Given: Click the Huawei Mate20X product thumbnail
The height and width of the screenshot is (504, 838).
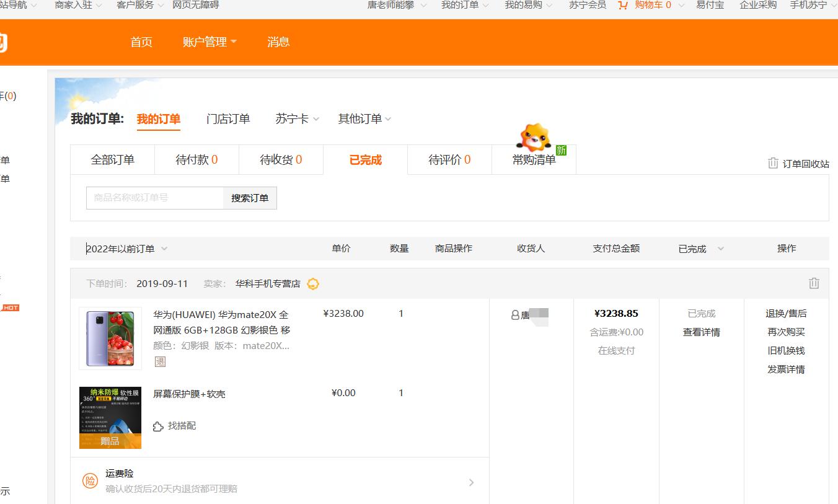Looking at the screenshot, I should click(x=110, y=338).
